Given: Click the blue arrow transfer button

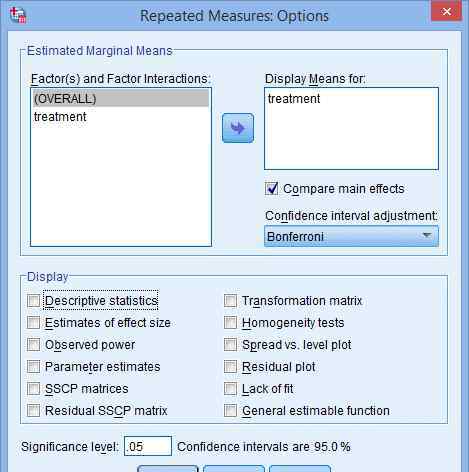Looking at the screenshot, I should (238, 128).
